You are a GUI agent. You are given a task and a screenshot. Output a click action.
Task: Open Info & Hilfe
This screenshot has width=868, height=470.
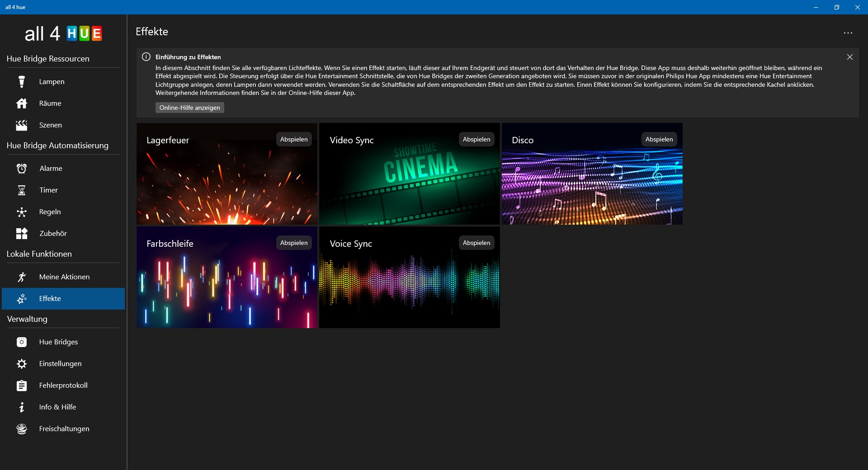coord(63,407)
